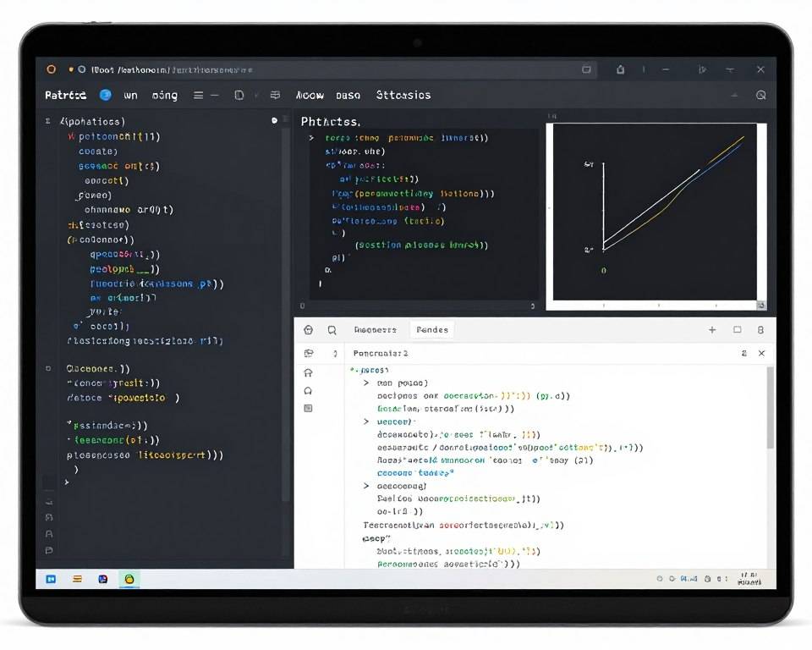This screenshot has height=650, width=812.
Task: Click the add new terminal plus icon
Action: [711, 329]
